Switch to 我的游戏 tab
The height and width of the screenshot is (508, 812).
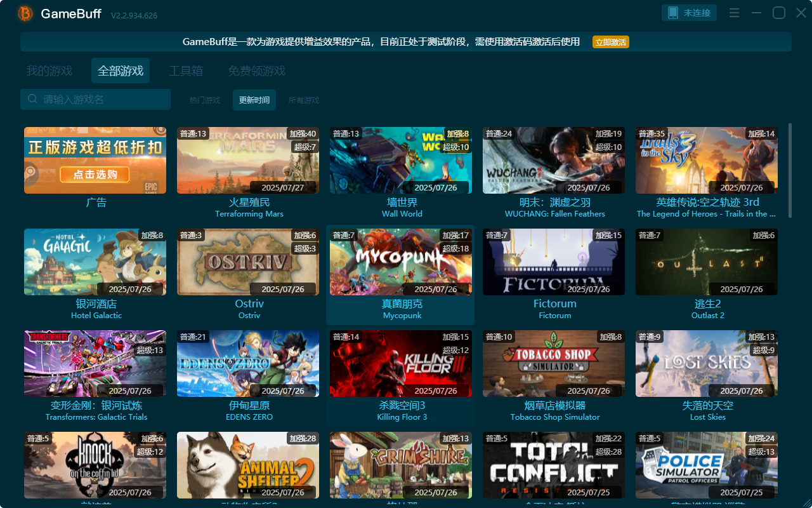coord(49,70)
